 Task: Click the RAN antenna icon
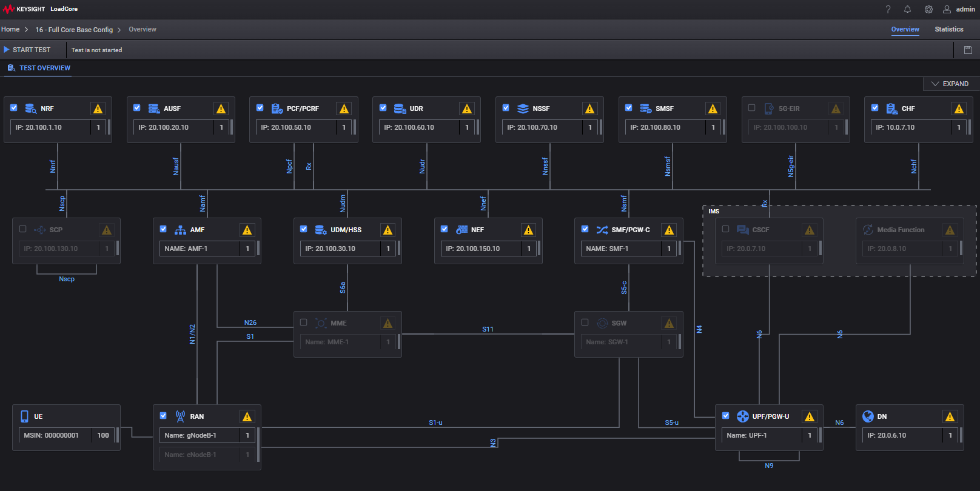tap(180, 416)
